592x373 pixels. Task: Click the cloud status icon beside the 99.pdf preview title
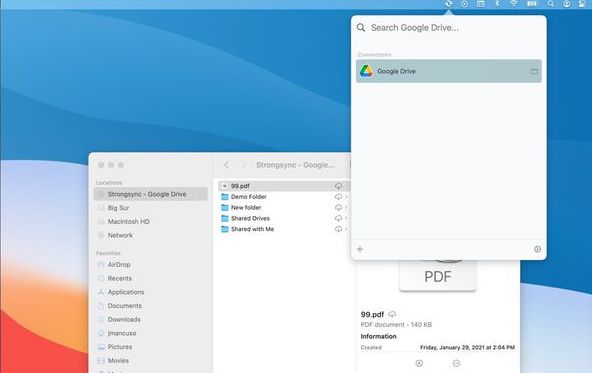click(392, 314)
